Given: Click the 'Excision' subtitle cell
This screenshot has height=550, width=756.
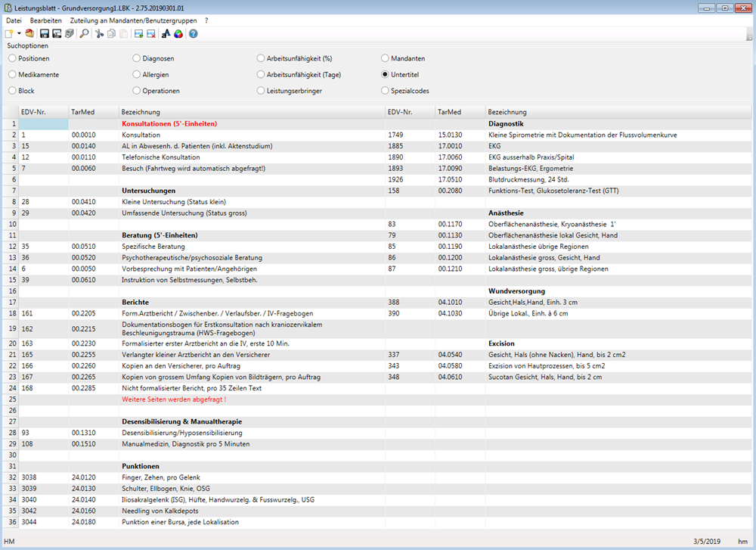Looking at the screenshot, I should (618, 343).
